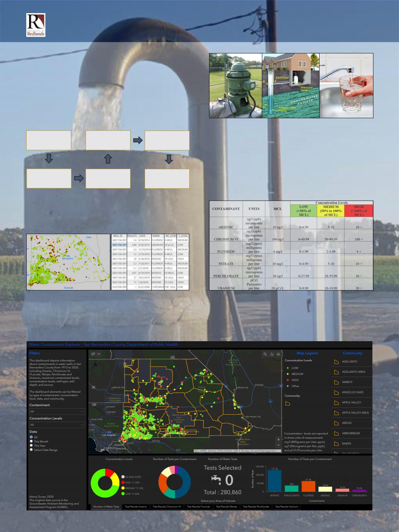The width and height of the screenshot is (399, 532).
Task: Open the map layers icon
Action: (x=278, y=354)
